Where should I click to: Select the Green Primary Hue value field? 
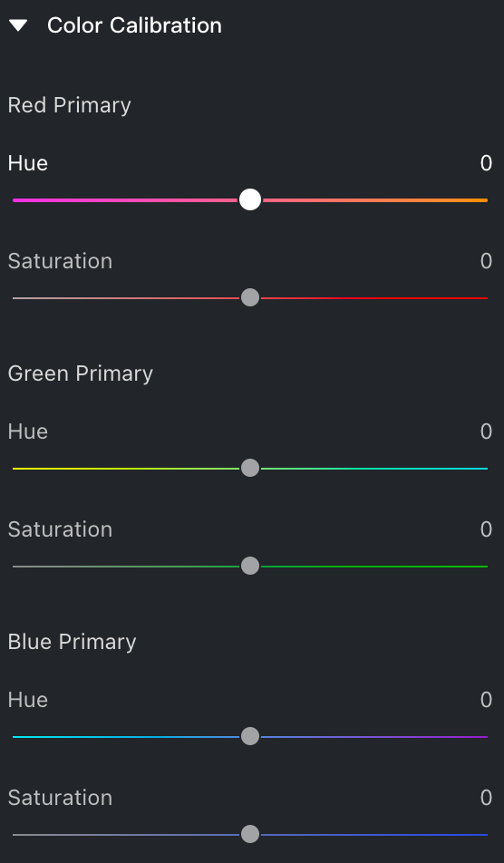tap(486, 431)
